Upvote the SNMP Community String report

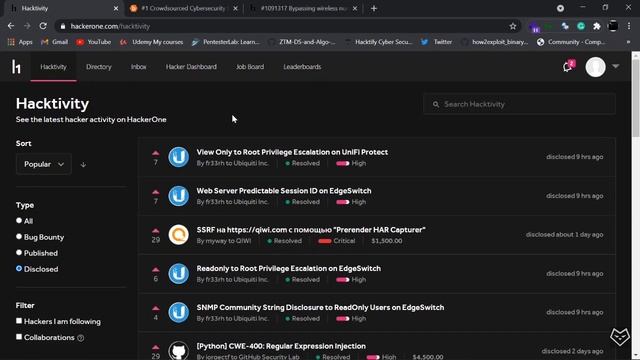(156, 308)
